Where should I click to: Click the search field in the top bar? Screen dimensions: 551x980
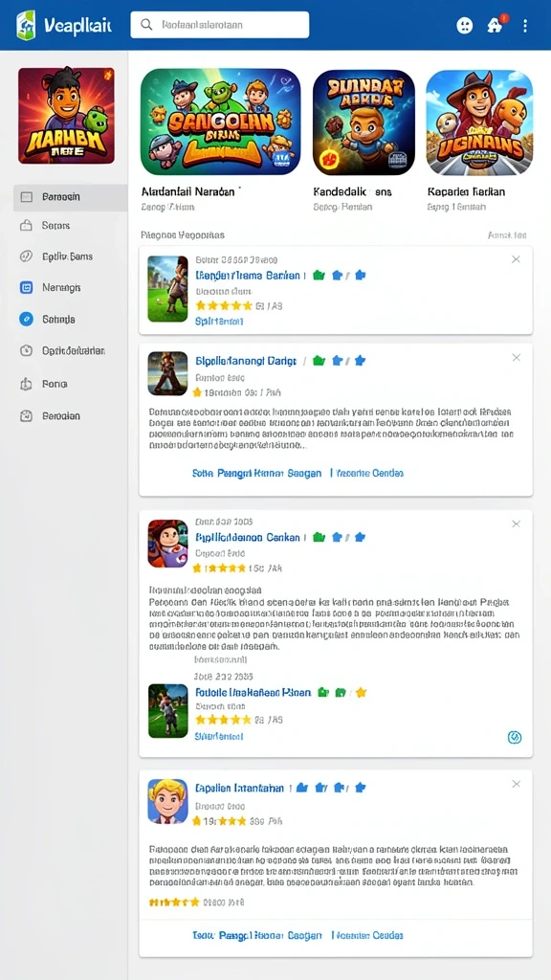coord(220,25)
